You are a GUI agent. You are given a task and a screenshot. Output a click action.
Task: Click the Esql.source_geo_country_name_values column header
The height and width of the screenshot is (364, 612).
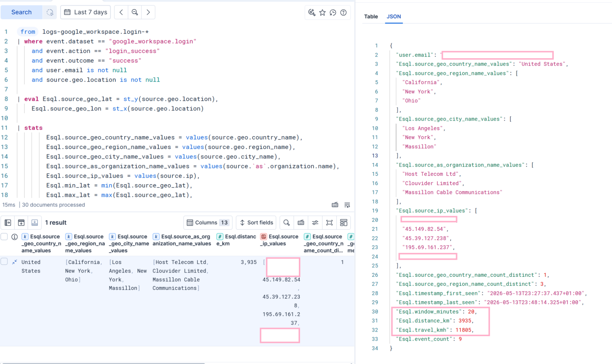(41, 243)
